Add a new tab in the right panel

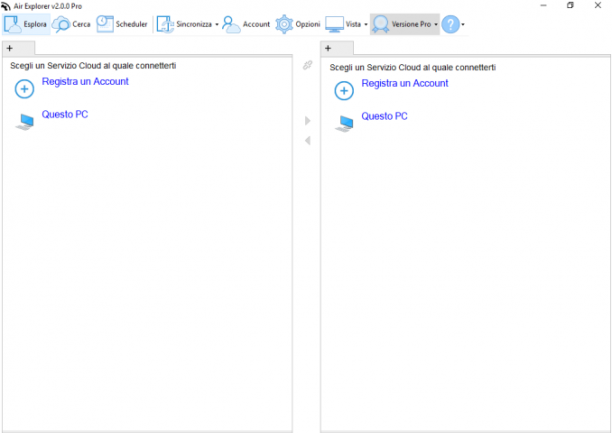click(328, 48)
